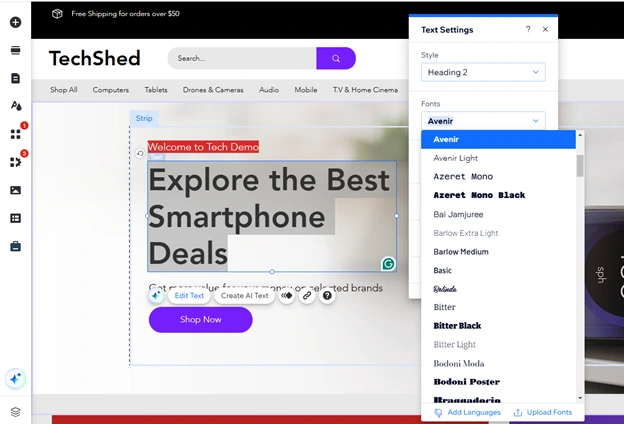Open the business toolbox briefcase icon
This screenshot has height=424, width=624.
coord(15,246)
